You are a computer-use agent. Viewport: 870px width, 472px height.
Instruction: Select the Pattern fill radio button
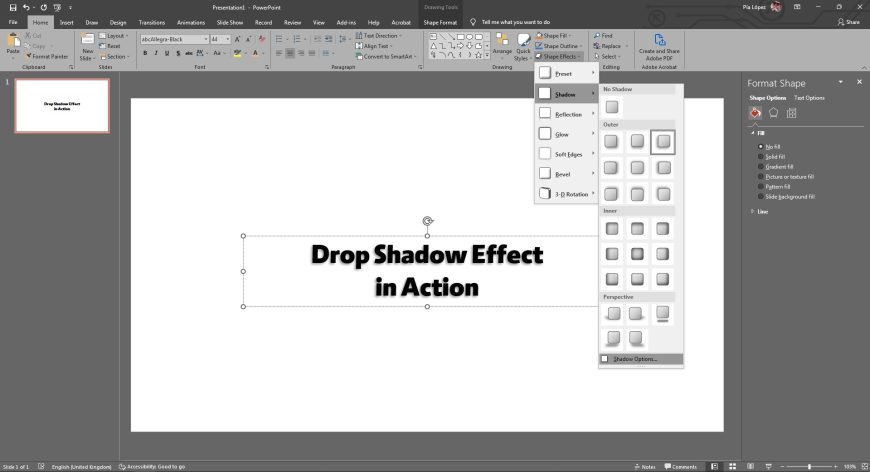pos(761,186)
